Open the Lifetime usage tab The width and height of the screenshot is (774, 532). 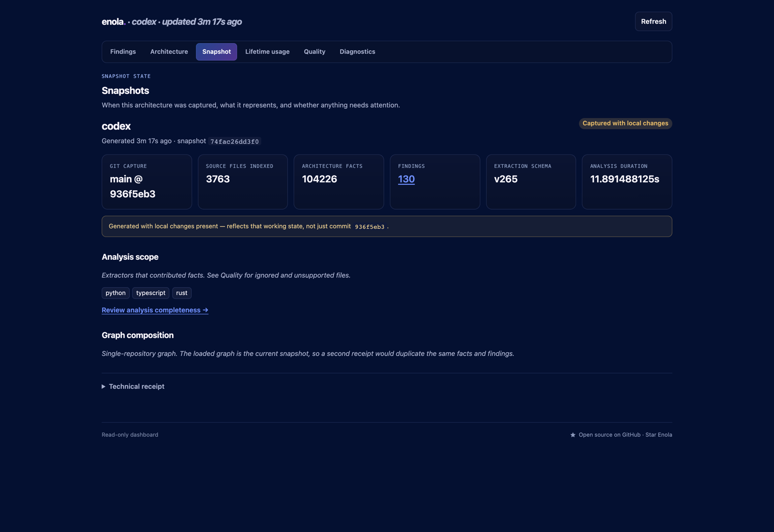pos(267,52)
